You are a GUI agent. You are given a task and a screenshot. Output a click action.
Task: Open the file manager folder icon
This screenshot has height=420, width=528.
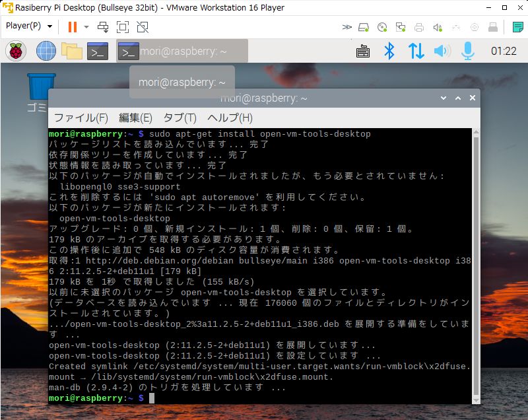click(x=72, y=52)
